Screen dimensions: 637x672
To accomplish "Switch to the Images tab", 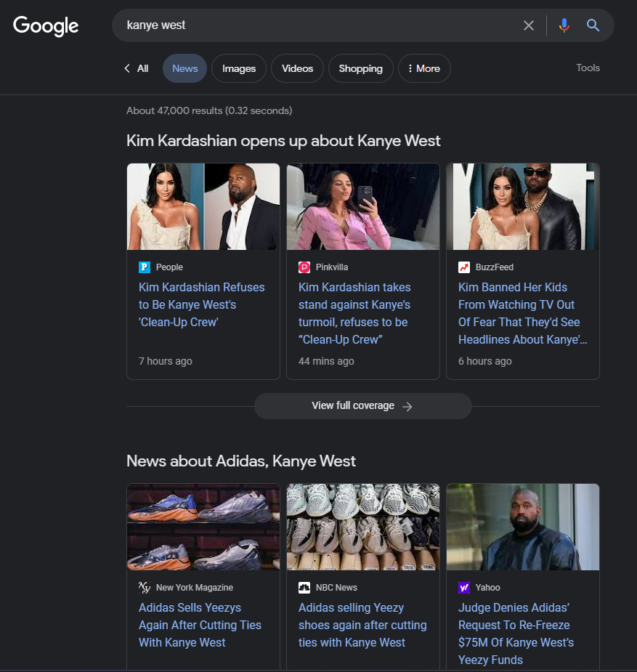I will pos(239,68).
